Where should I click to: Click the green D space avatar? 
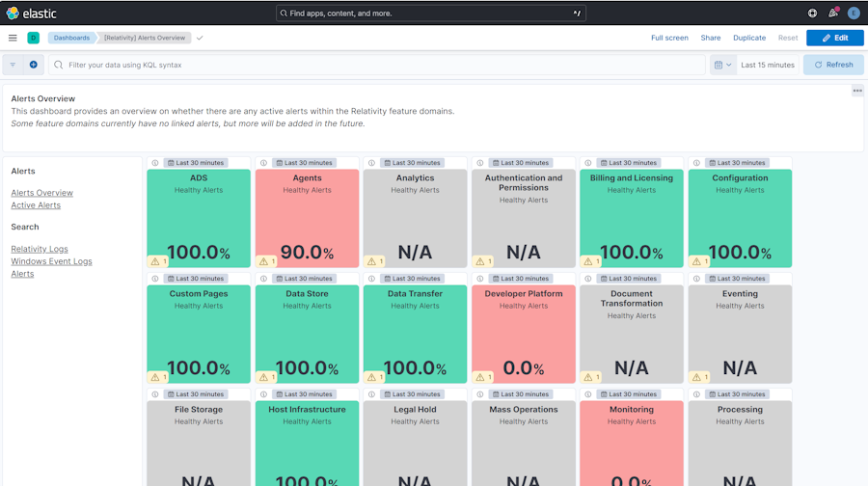(33, 38)
